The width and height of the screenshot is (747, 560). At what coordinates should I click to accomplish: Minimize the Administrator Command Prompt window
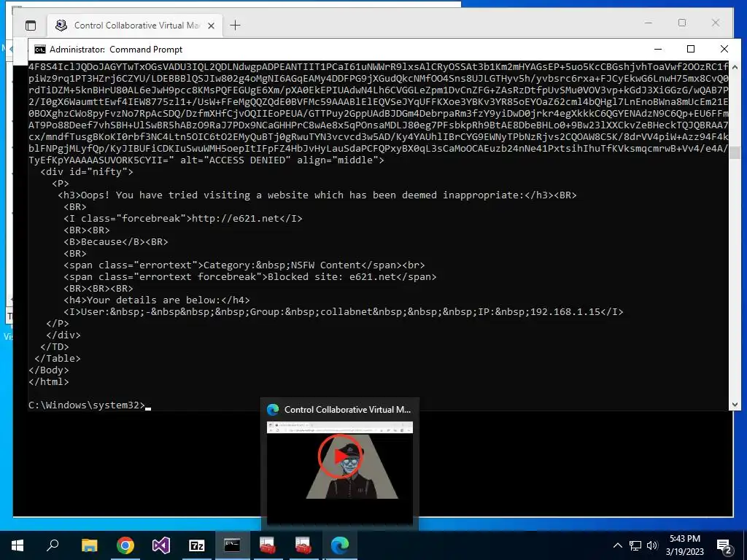[x=658, y=49]
